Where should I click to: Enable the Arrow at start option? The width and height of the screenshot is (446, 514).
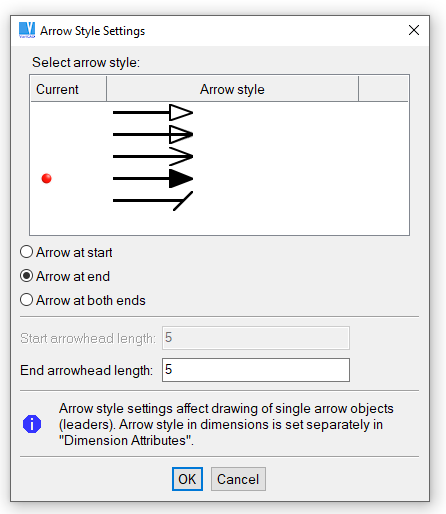click(27, 252)
